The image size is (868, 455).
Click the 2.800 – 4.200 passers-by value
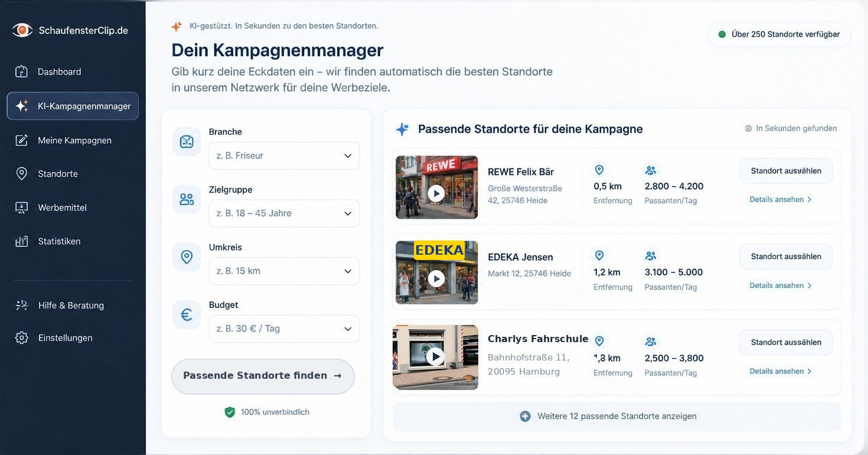click(674, 186)
